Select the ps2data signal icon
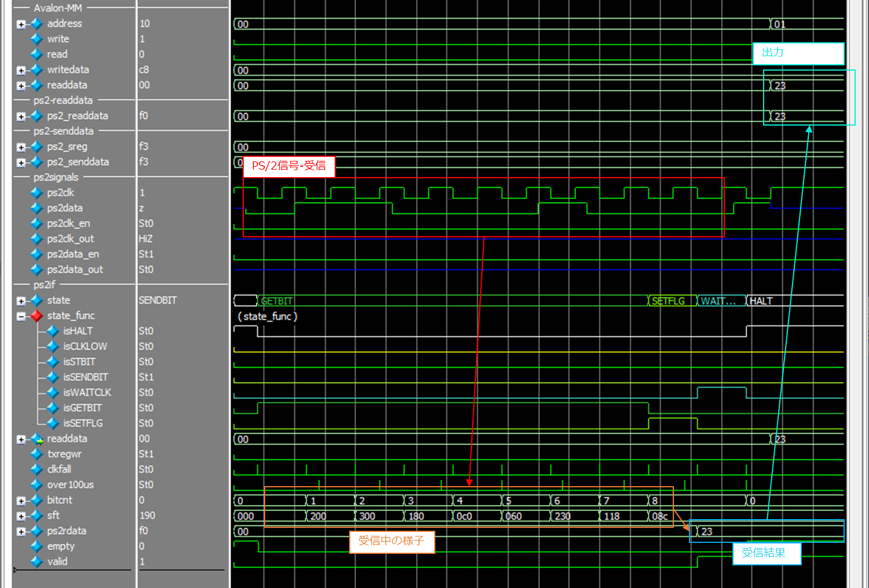The width and height of the screenshot is (869, 588). 36,208
